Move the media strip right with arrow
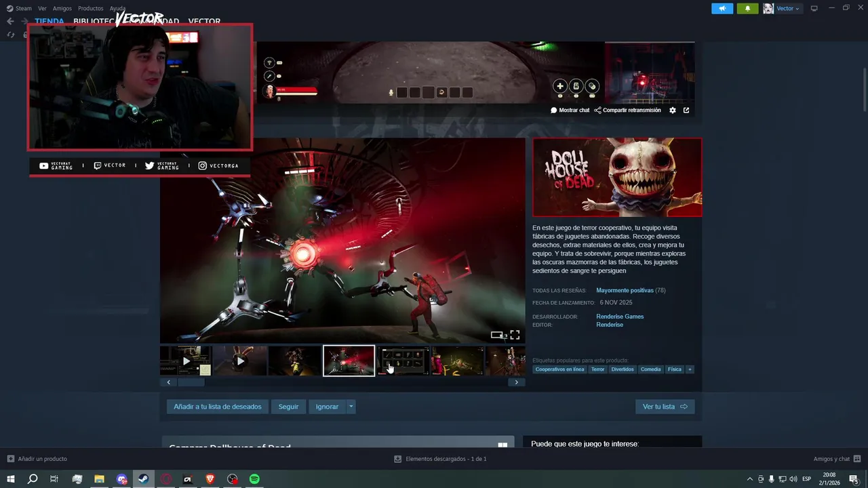This screenshot has width=868, height=488. (x=516, y=382)
